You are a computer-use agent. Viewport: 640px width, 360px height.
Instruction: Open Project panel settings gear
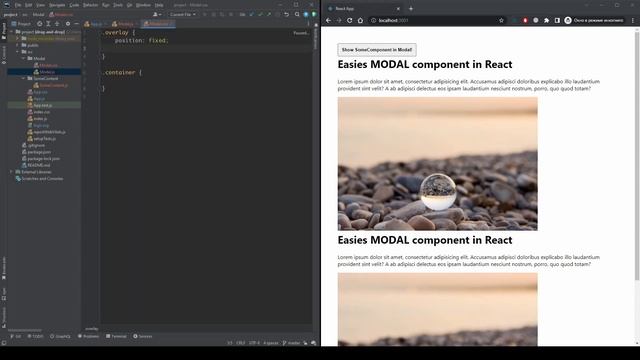click(x=68, y=24)
